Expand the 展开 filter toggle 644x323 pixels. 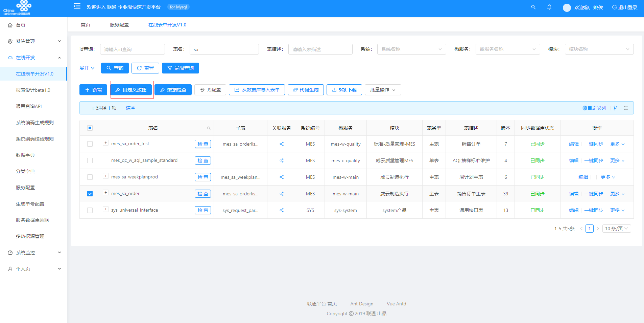click(x=87, y=68)
